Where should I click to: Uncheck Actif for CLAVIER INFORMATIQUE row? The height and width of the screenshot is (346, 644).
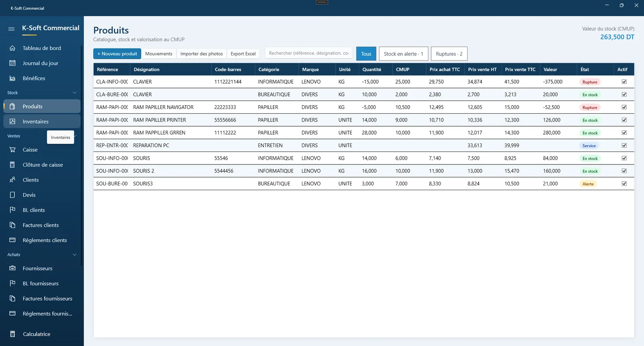[624, 82]
